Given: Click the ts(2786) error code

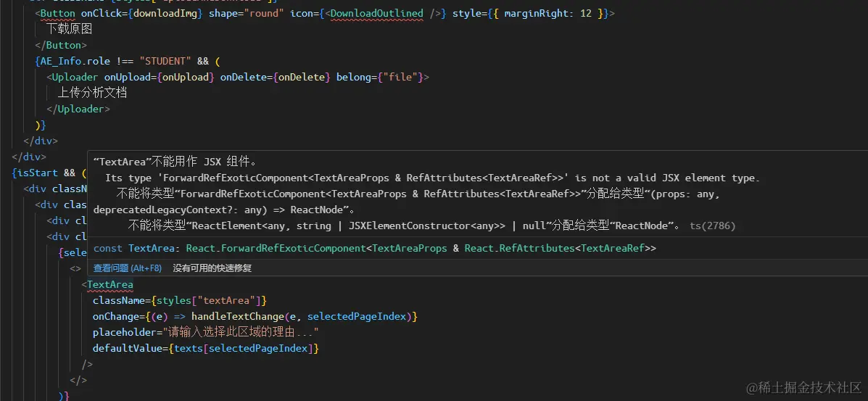Looking at the screenshot, I should point(712,226).
